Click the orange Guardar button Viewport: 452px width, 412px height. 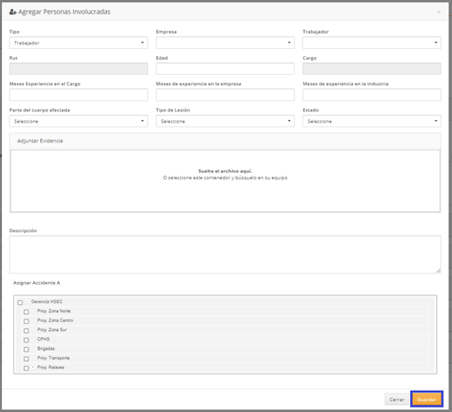(x=427, y=399)
